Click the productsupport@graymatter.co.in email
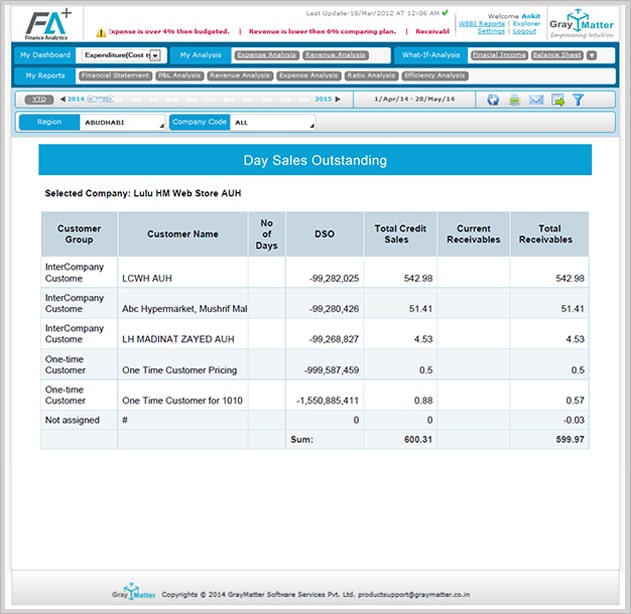 pyautogui.click(x=414, y=594)
